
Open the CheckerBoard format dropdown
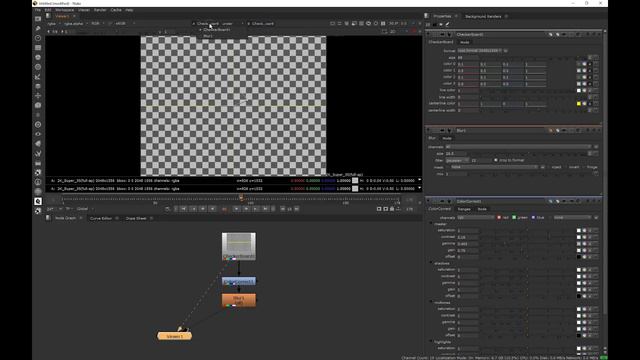pyautogui.click(x=479, y=51)
